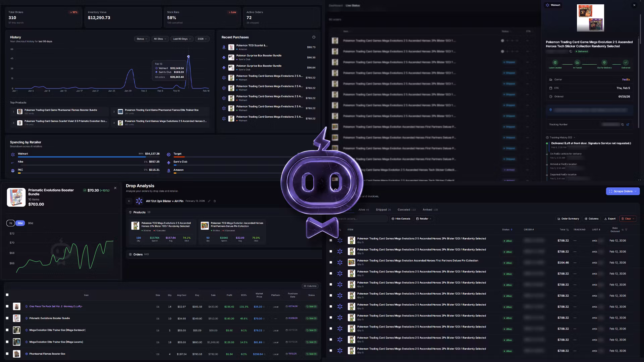The width and height of the screenshot is (644, 362).
Task: Click the Scrape Orders button
Action: (x=623, y=191)
